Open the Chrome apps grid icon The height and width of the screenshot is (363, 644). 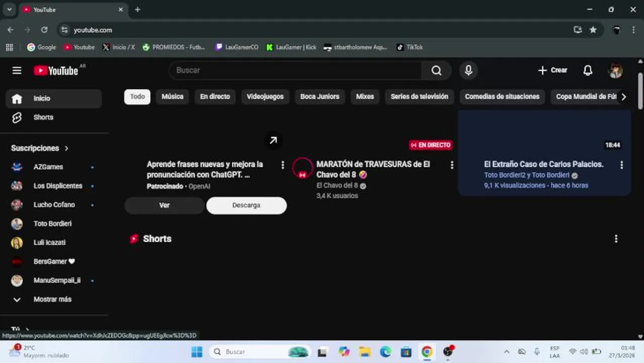tap(9, 47)
